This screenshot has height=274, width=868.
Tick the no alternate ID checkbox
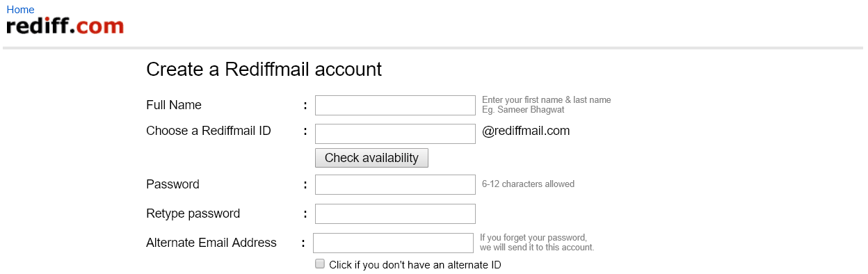pos(320,264)
